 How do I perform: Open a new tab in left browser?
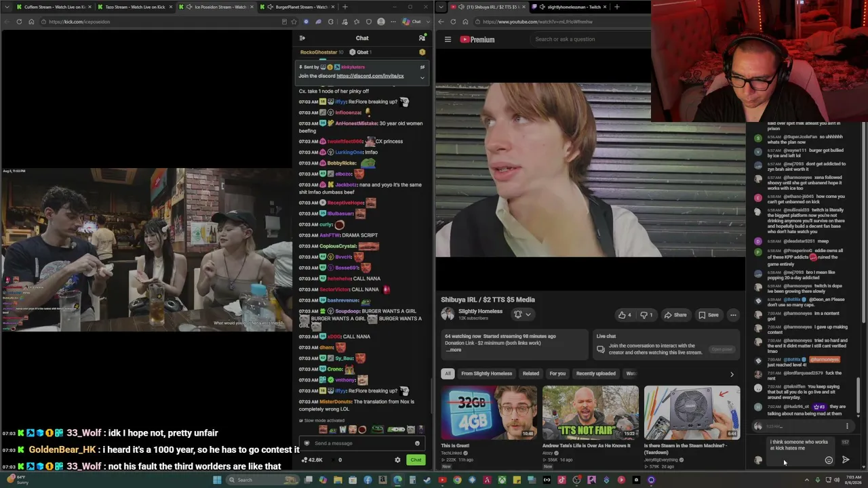pyautogui.click(x=345, y=7)
